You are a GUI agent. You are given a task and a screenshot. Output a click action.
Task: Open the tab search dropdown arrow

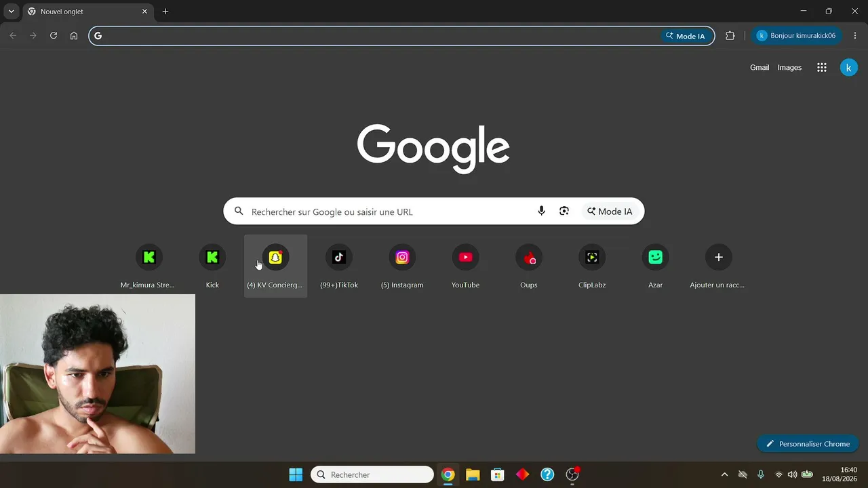point(12,12)
